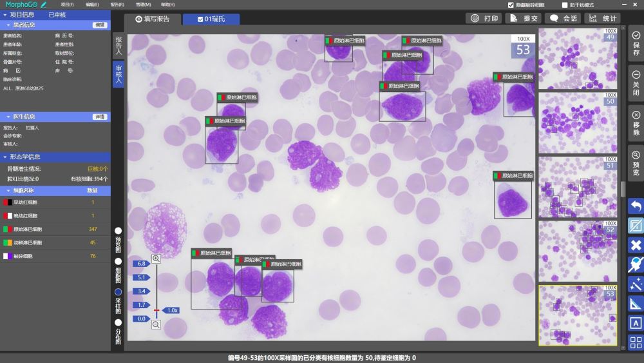
Task: Click the printer icon on 打印 button
Action: (x=475, y=18)
